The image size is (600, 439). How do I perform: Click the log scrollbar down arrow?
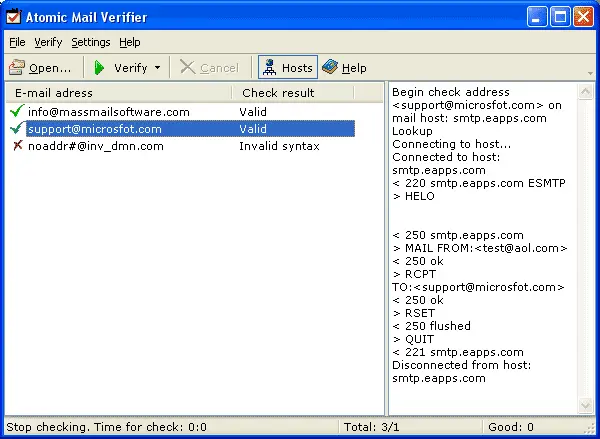(x=586, y=405)
